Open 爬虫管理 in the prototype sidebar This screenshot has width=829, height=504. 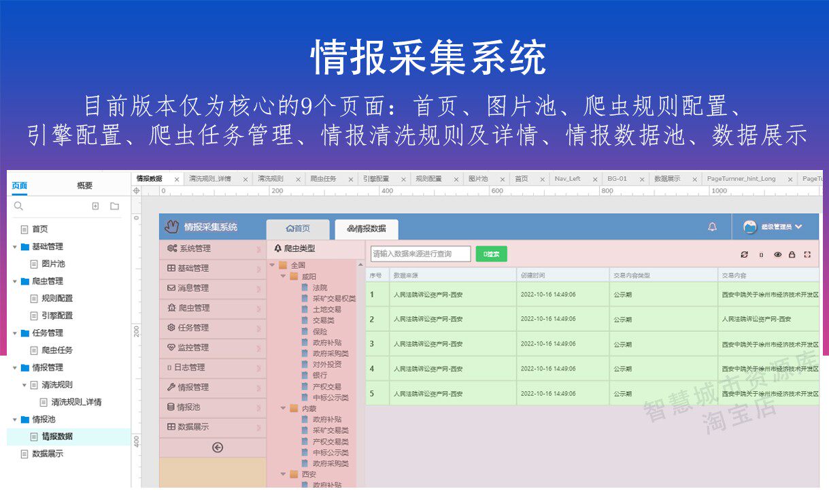pyautogui.click(x=212, y=308)
